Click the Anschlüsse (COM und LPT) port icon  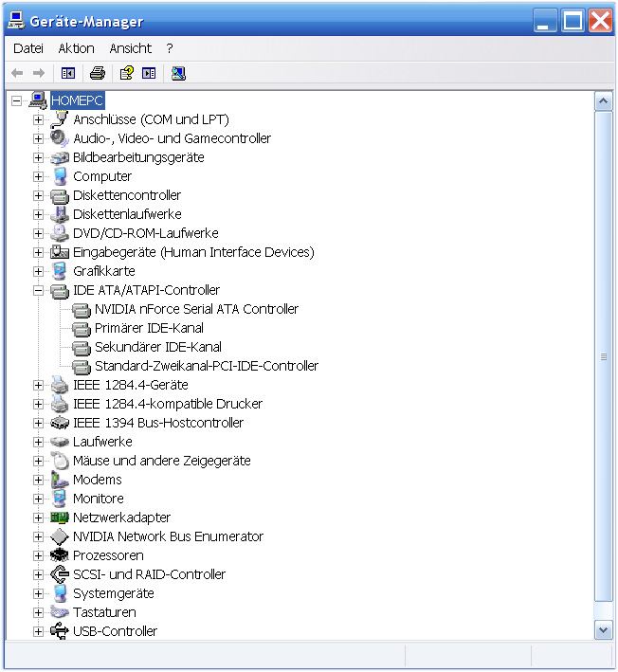tap(59, 119)
